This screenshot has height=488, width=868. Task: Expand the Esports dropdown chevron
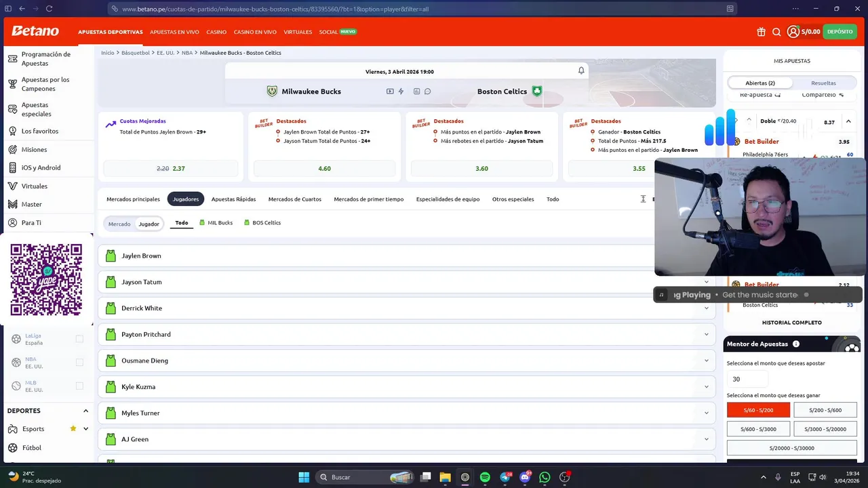(85, 428)
